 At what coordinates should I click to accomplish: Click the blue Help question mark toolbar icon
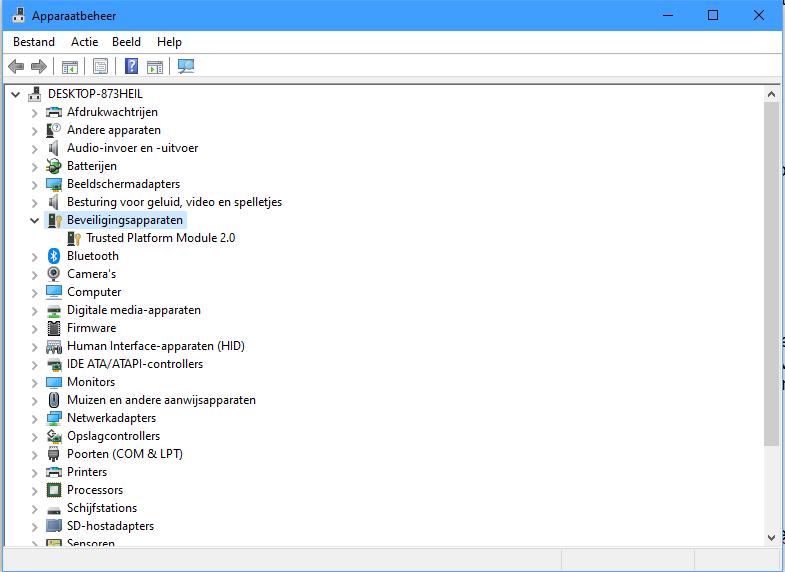(x=131, y=67)
